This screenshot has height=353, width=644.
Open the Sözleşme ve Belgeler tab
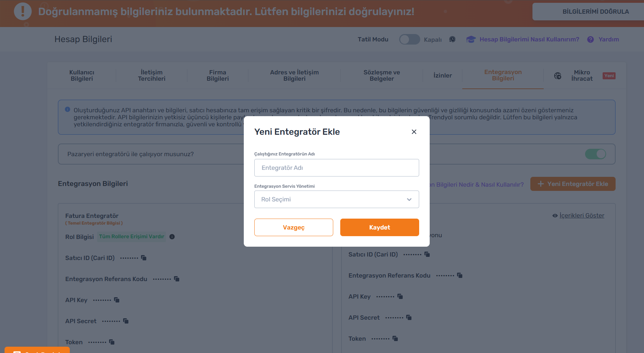pyautogui.click(x=382, y=75)
